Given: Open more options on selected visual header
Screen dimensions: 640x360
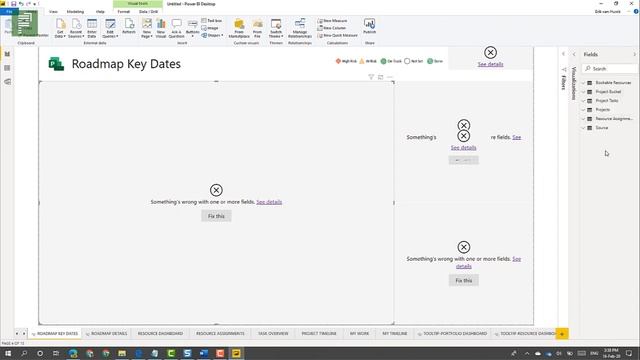Looking at the screenshot, I should [390, 77].
